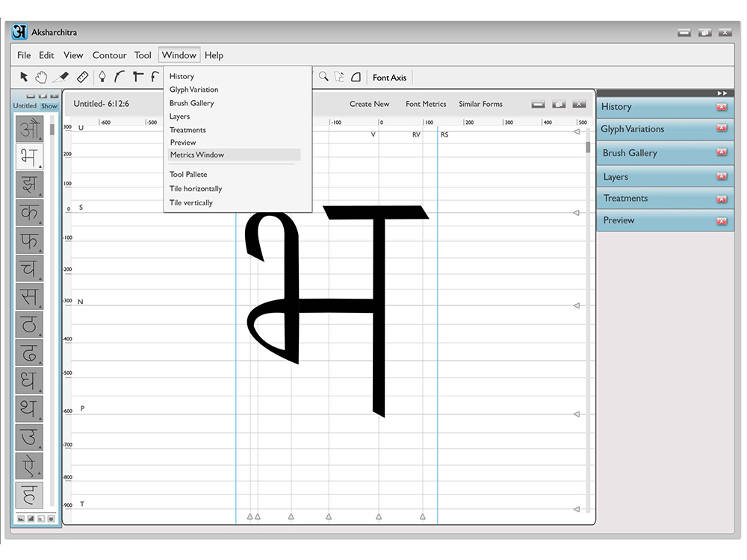Viewport: 747px width, 560px height.
Task: Click the Aksharchitra app logo
Action: 19,32
